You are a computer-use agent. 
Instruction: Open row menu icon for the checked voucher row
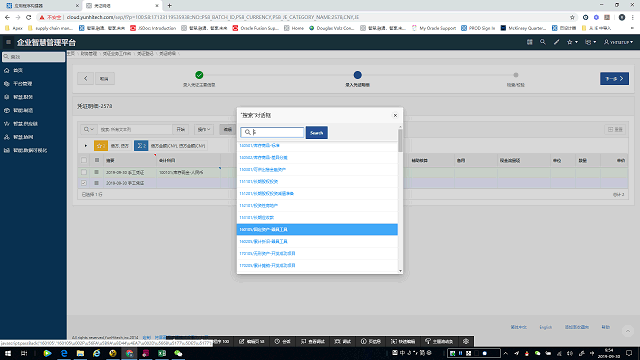pyautogui.click(x=97, y=183)
